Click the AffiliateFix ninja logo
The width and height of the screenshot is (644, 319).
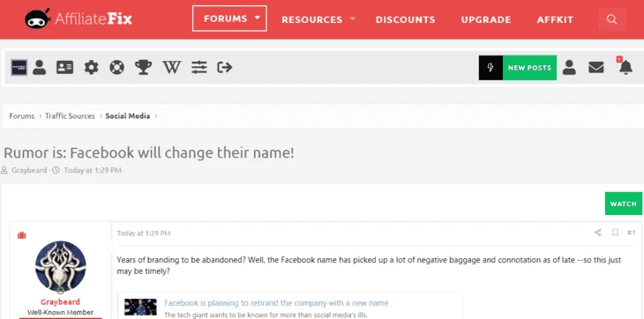coord(78,19)
